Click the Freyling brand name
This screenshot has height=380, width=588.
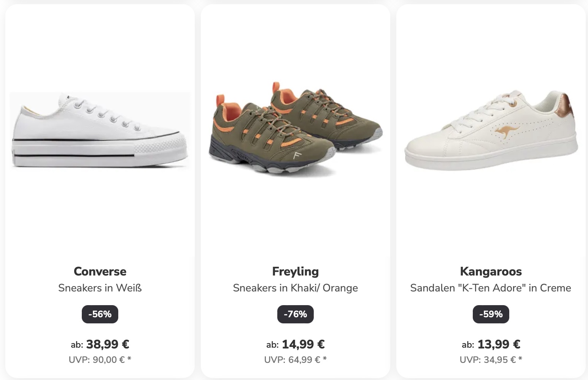coord(296,271)
